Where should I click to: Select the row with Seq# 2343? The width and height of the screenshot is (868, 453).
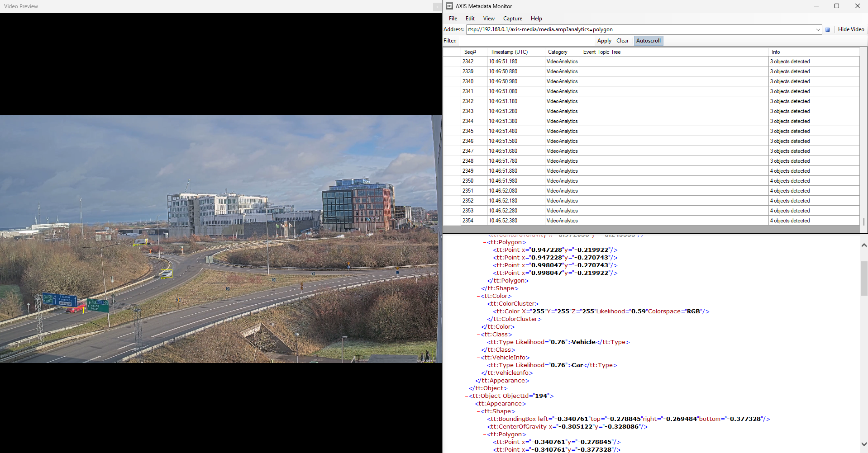click(x=651, y=111)
